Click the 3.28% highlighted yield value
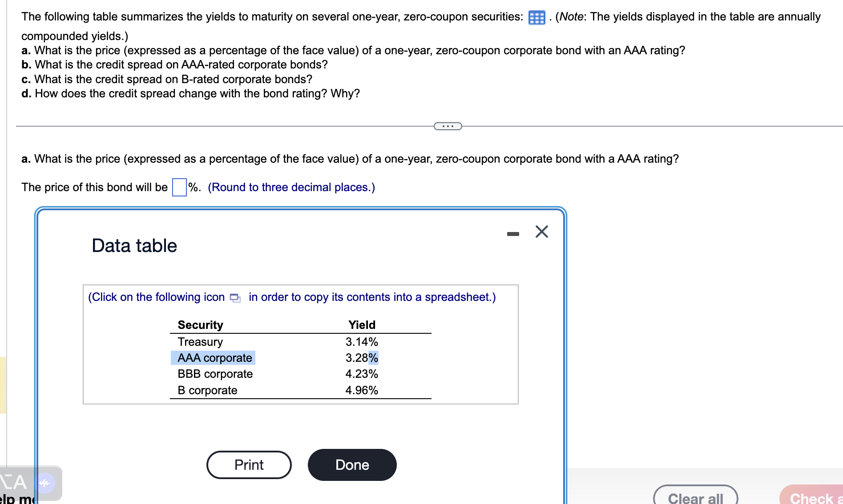843x504 pixels. pyautogui.click(x=361, y=358)
